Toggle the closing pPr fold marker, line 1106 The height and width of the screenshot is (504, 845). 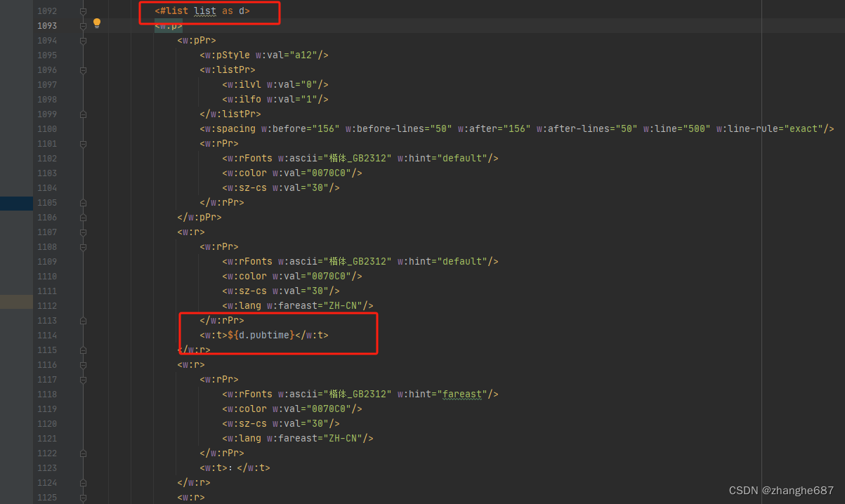83,218
